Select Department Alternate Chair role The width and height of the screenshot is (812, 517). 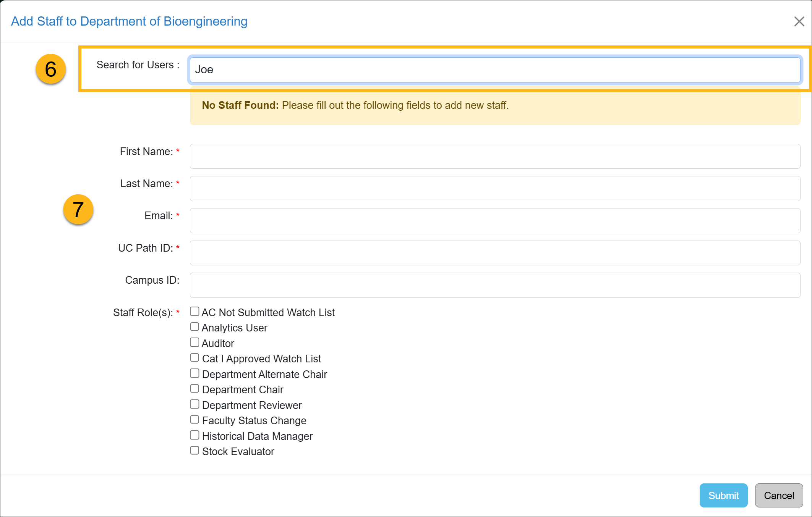click(x=194, y=373)
